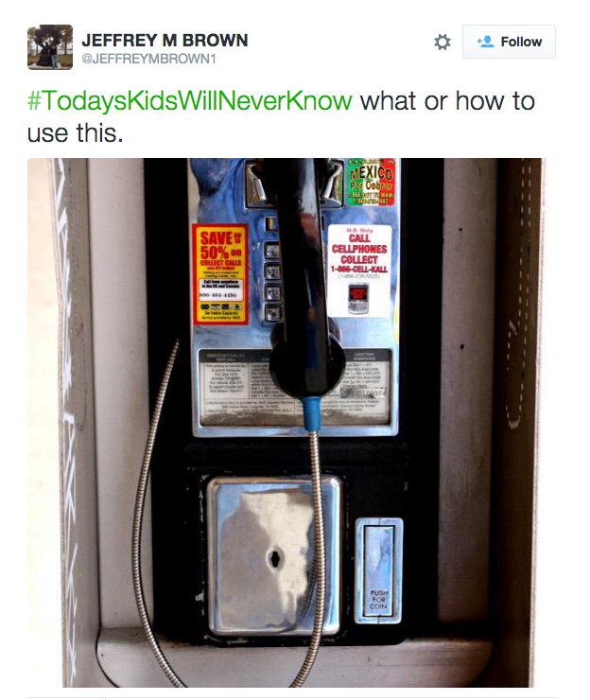Click the add-person icon inside Follow
This screenshot has height=700, width=590.
click(x=485, y=42)
